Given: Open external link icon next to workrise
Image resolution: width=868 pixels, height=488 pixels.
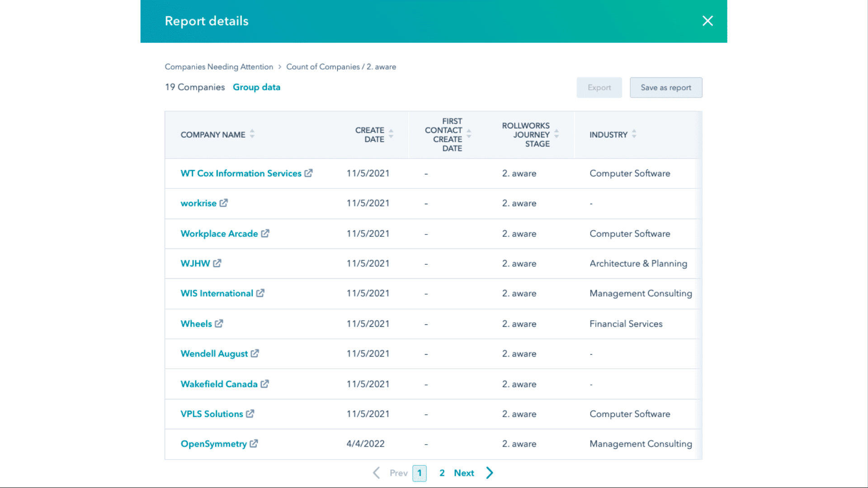Looking at the screenshot, I should pos(223,203).
